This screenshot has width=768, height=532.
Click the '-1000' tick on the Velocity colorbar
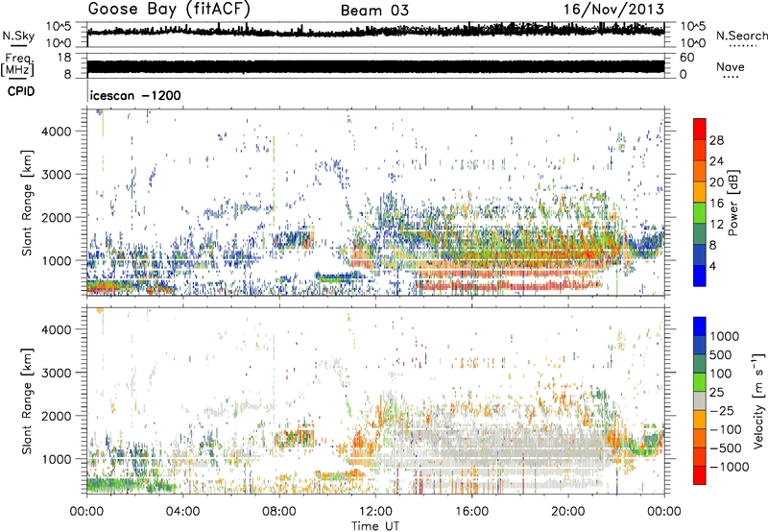pyautogui.click(x=729, y=467)
